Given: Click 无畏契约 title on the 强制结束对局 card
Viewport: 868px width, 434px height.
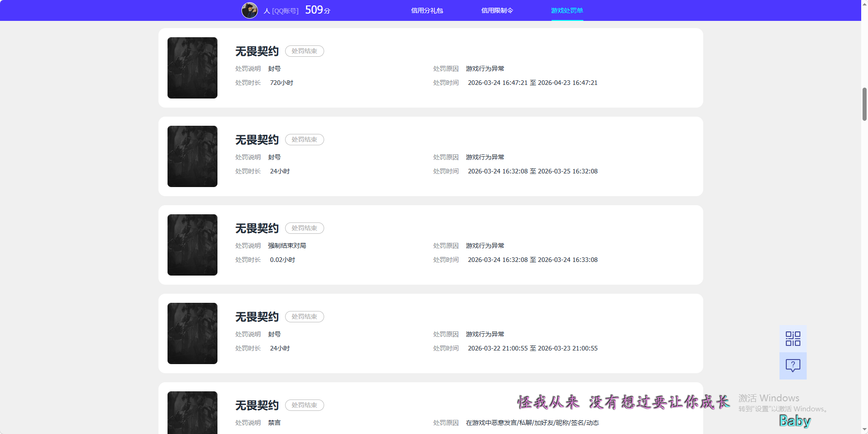Looking at the screenshot, I should [x=257, y=228].
